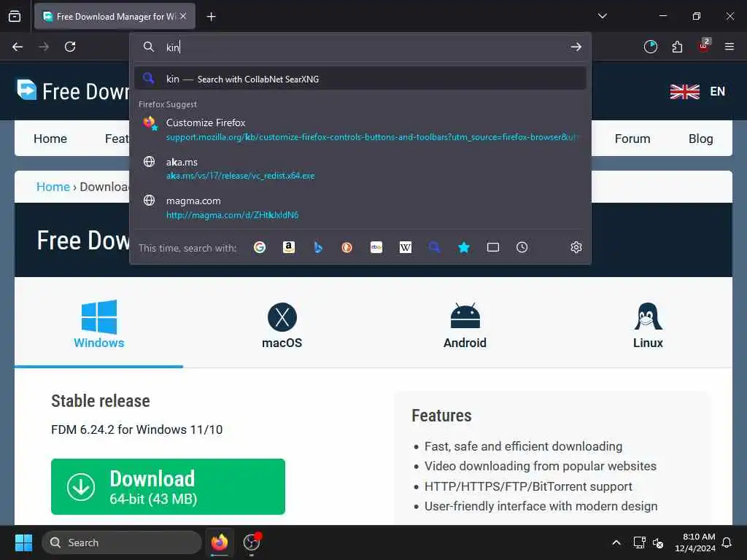Click the Free Download Manager logo
Screen dimensions: 747x560
[x=73, y=90]
